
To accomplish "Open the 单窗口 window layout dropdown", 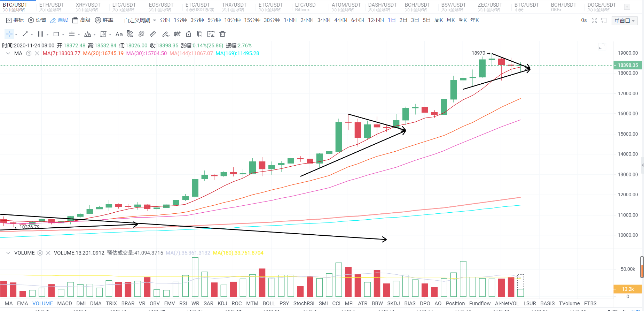I will pos(625,21).
